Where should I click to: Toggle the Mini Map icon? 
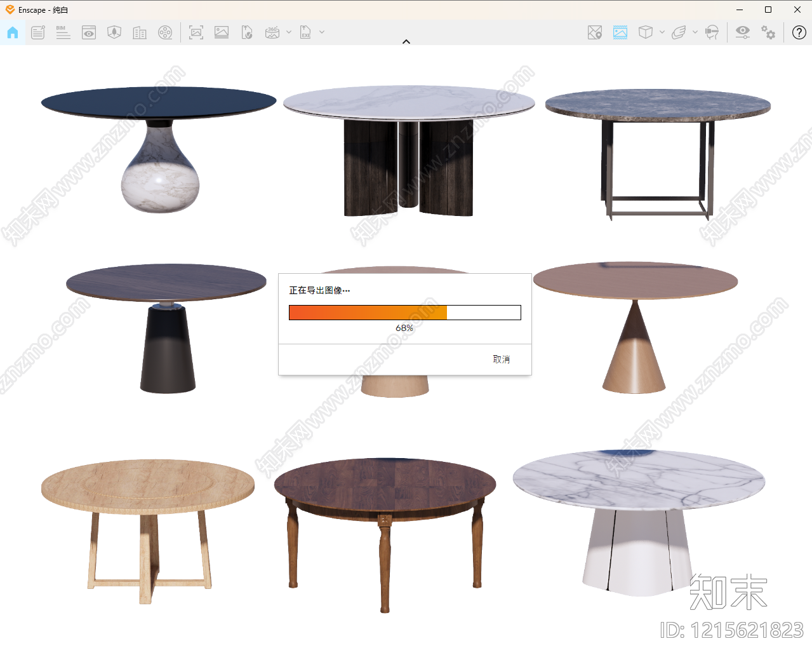click(x=595, y=32)
